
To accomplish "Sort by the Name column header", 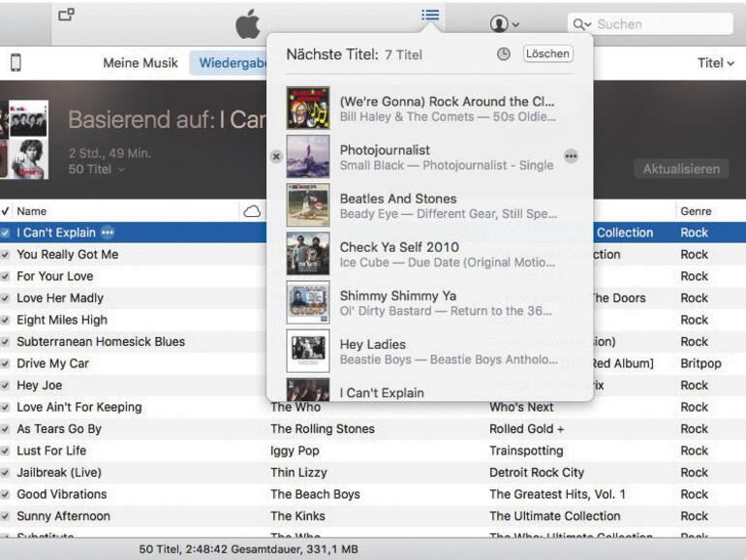I will pyautogui.click(x=31, y=211).
